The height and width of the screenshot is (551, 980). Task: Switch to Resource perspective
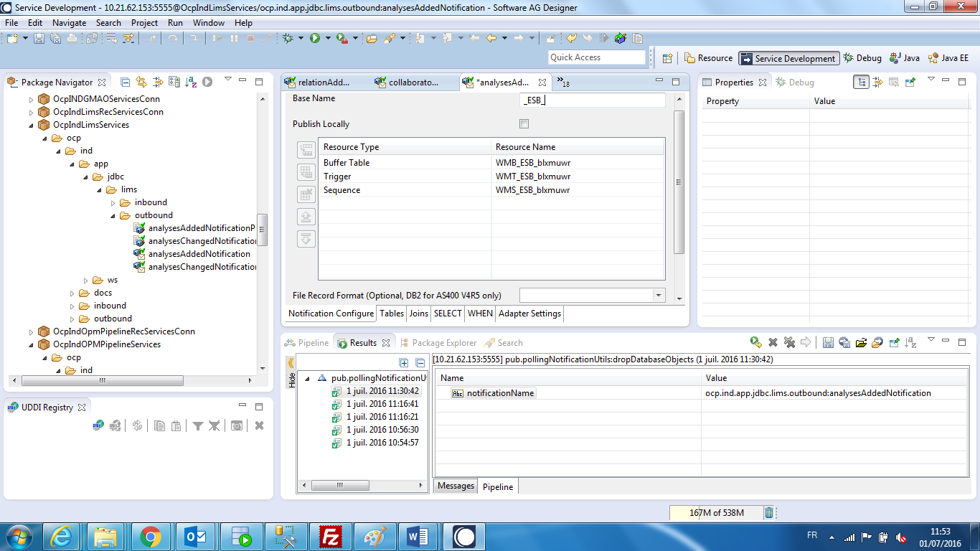(708, 58)
